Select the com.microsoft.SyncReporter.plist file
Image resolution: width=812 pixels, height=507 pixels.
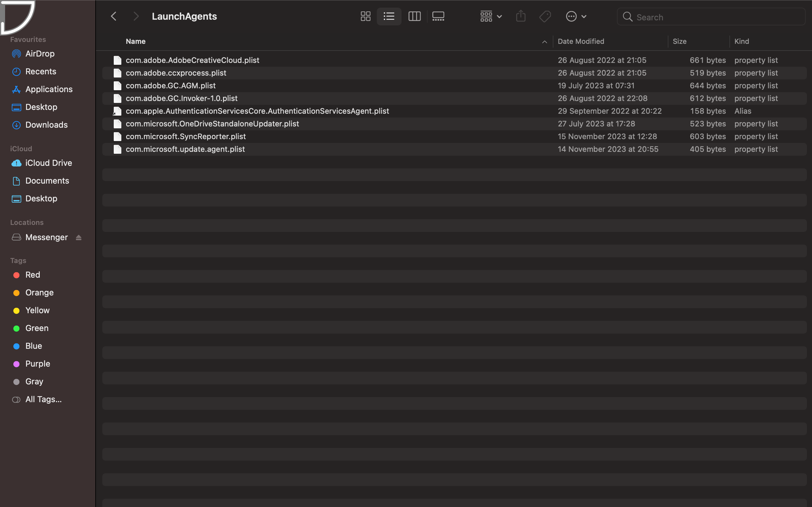[186, 137]
